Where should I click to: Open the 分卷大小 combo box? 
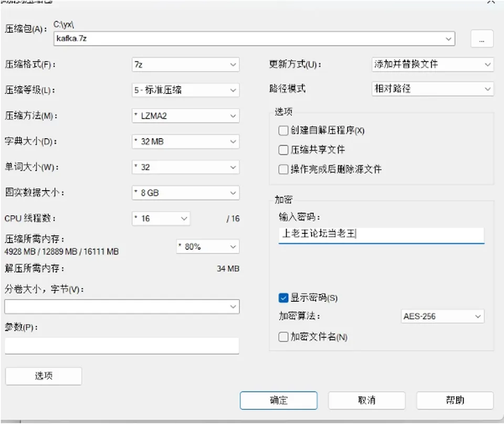click(x=122, y=306)
